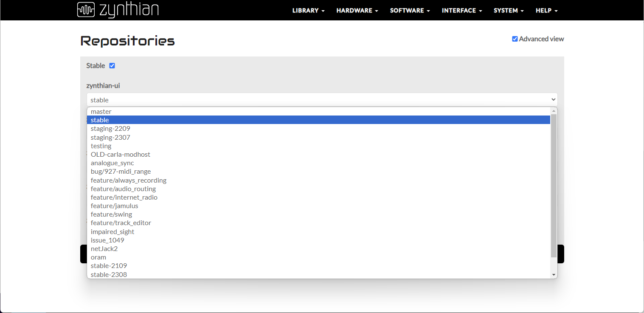Select stable-2109 branch
The height and width of the screenshot is (313, 644).
(318, 266)
